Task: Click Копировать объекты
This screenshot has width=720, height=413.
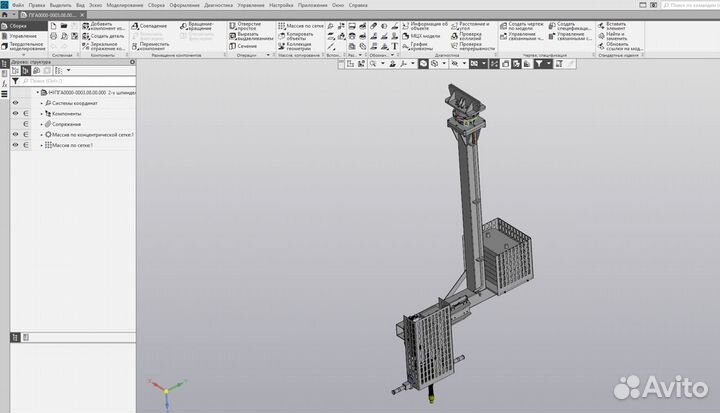Action: point(296,36)
